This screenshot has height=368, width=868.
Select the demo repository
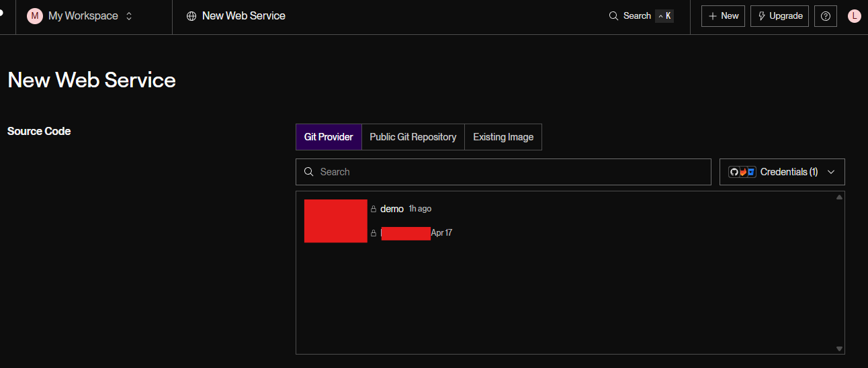point(392,209)
